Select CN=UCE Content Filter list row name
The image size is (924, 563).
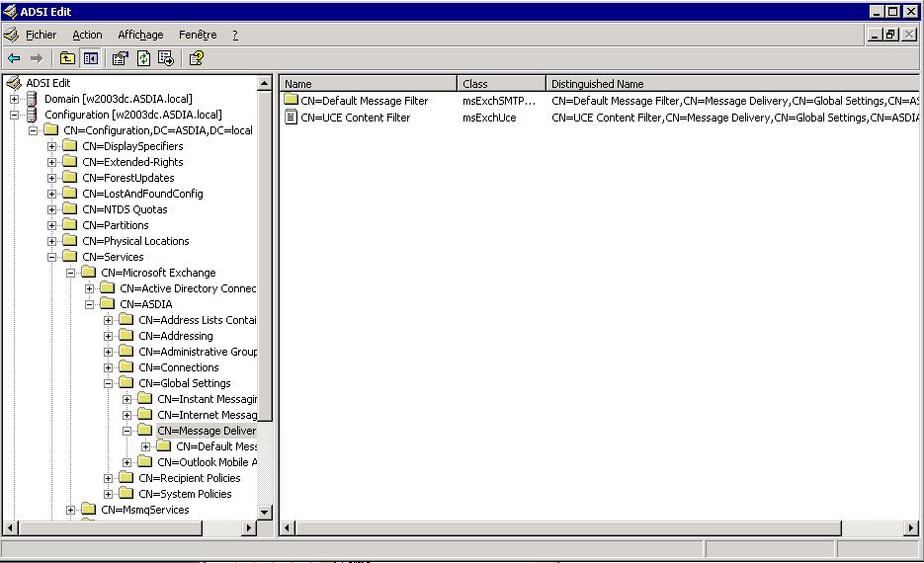356,118
